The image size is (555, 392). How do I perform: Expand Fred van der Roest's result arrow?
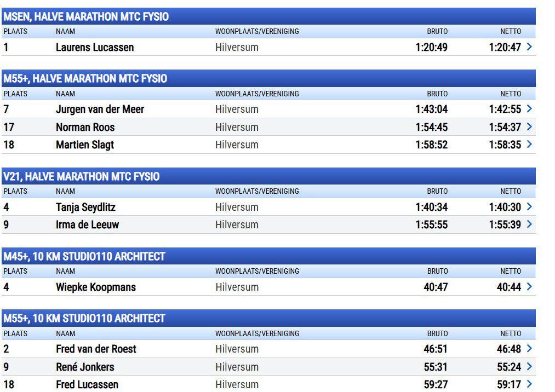(529, 349)
